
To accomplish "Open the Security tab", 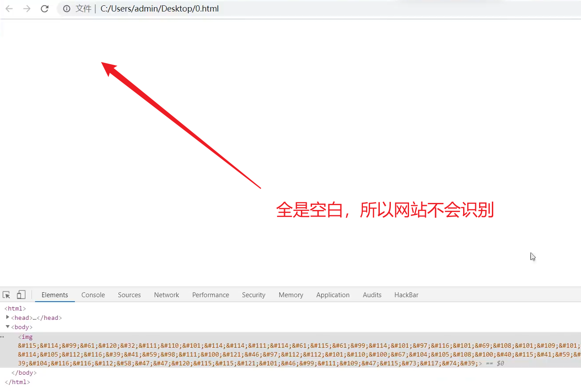I will 253,295.
